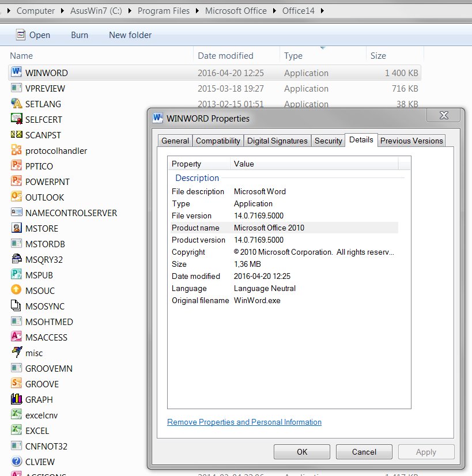
Task: Switch to the General tab
Action: (x=175, y=141)
